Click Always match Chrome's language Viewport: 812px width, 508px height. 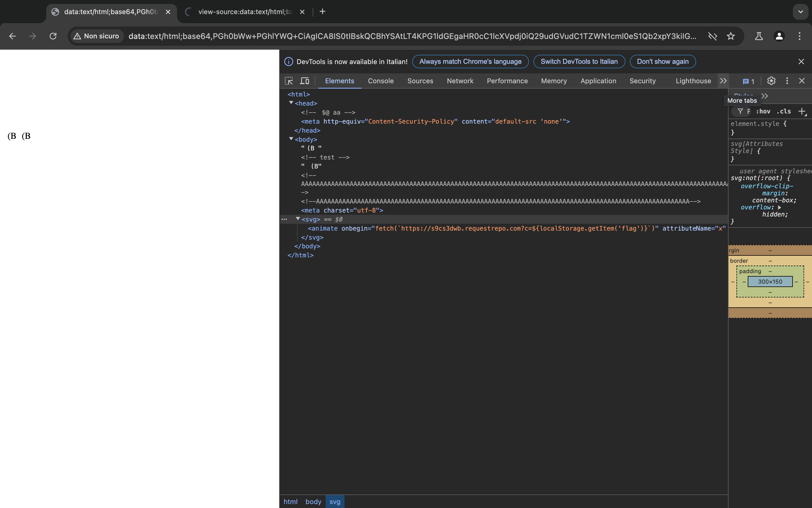pos(470,62)
